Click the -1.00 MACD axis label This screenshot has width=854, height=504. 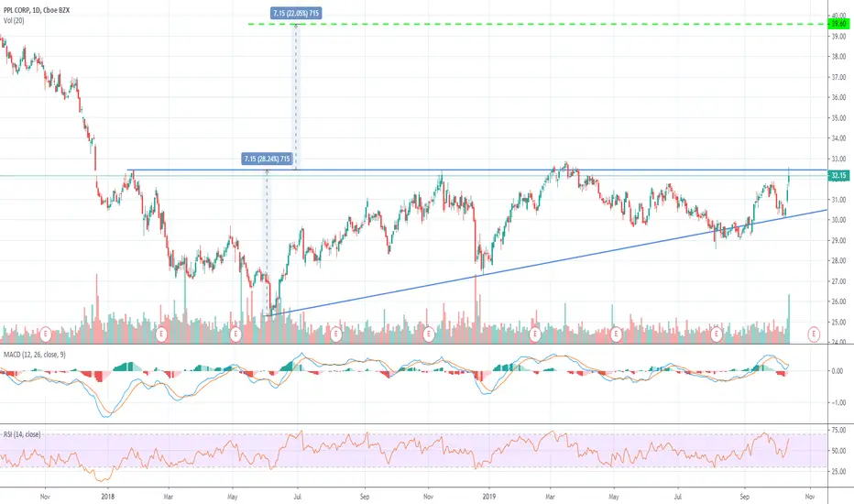click(837, 402)
